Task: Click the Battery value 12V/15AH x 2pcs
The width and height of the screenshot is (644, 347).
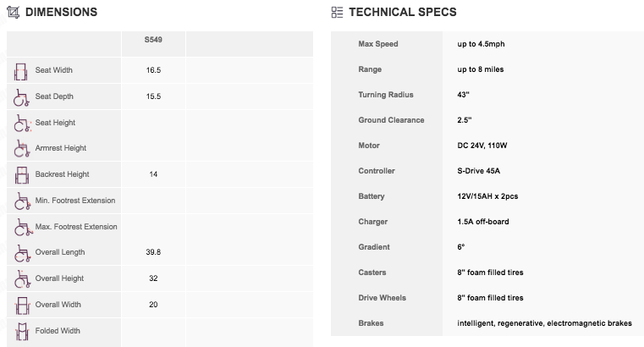Action: (x=487, y=196)
